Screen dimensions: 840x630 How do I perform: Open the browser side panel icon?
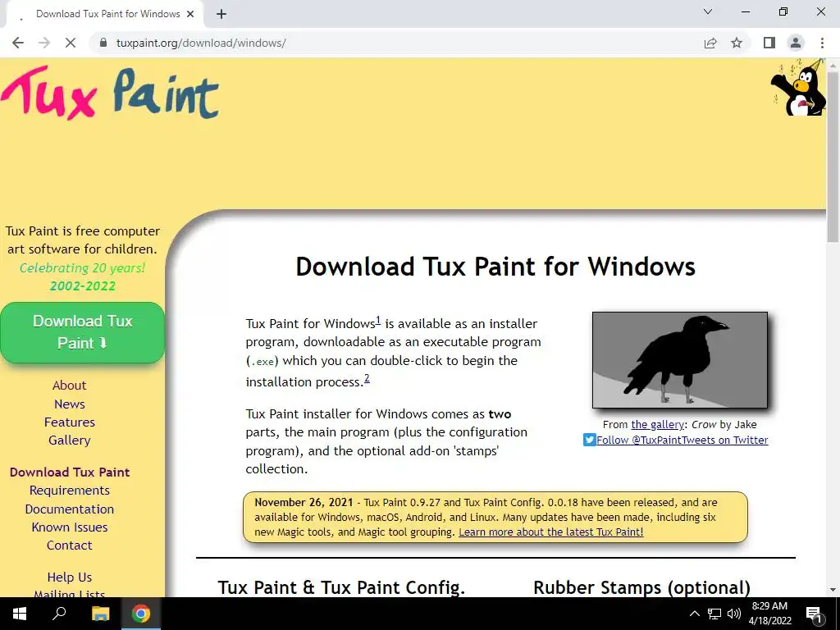click(x=769, y=43)
